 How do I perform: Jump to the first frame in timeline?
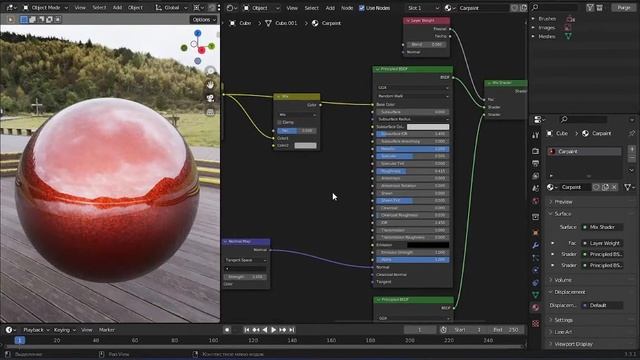tap(247, 330)
